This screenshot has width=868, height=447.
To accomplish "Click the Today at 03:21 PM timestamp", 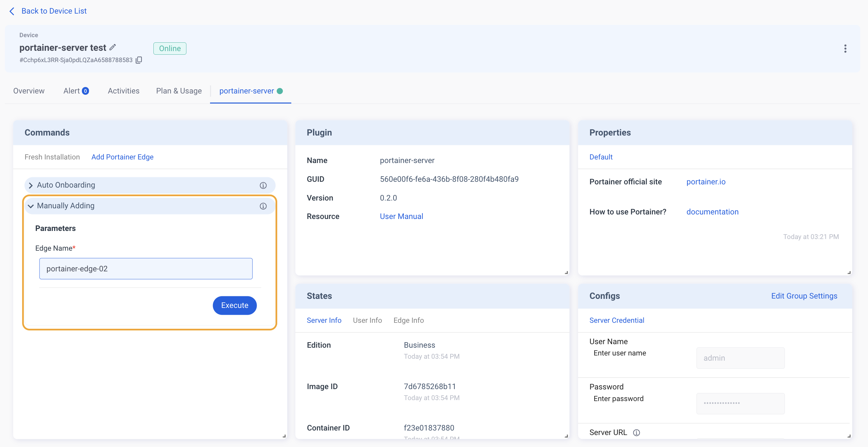I will point(811,237).
